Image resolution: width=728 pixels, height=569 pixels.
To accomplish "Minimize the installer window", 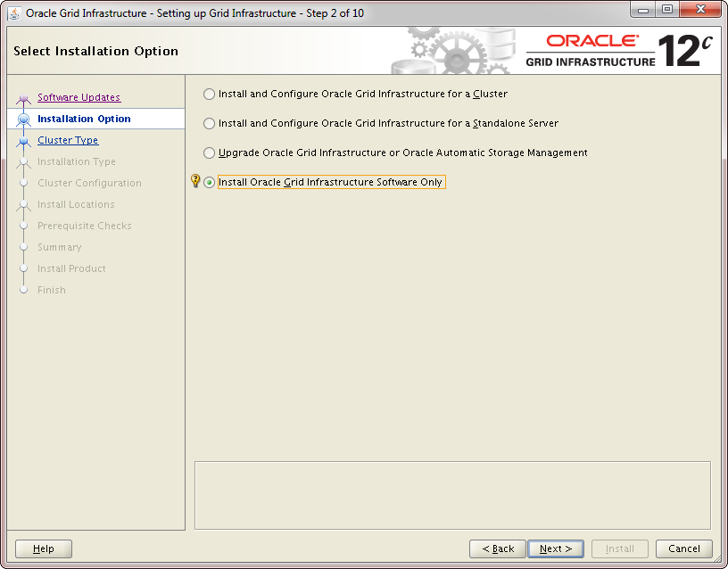I will (643, 10).
